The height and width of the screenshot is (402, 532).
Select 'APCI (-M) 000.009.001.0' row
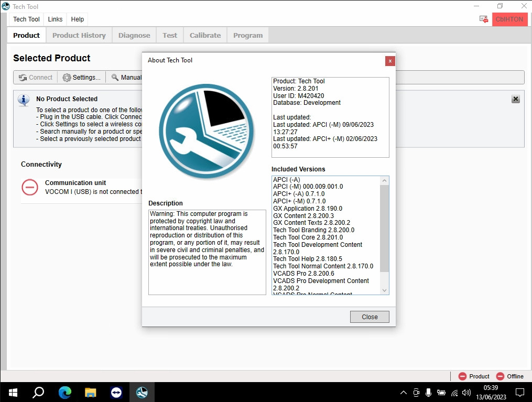point(308,187)
